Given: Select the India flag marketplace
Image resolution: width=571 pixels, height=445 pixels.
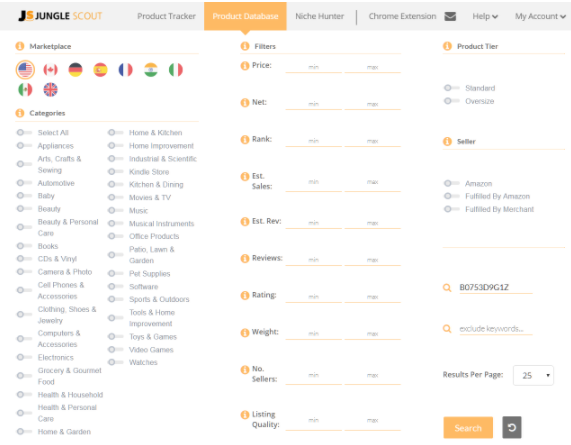Looking at the screenshot, I should 151,70.
